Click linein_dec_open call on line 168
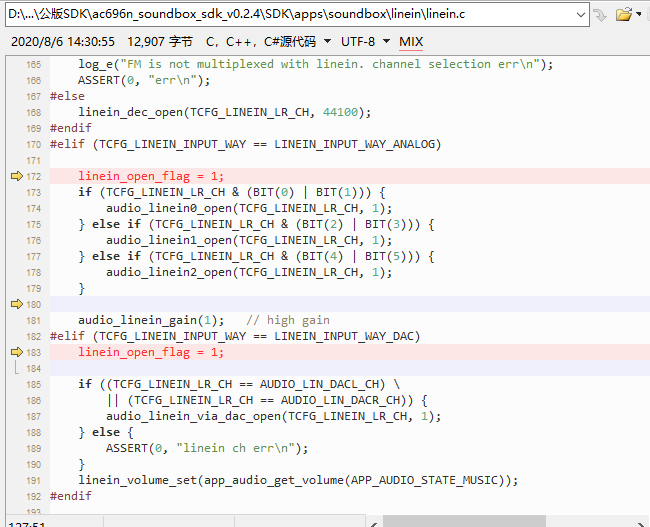The height and width of the screenshot is (527, 650). 224,112
